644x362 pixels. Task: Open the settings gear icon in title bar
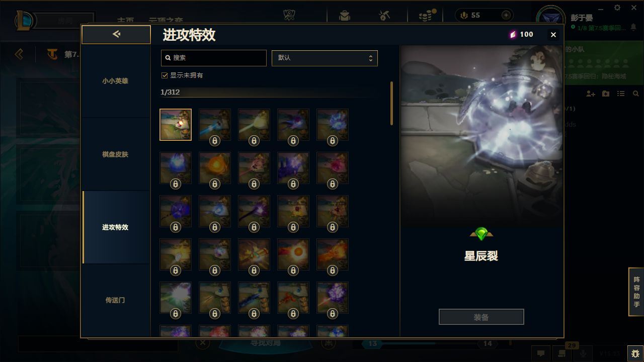coord(617,8)
